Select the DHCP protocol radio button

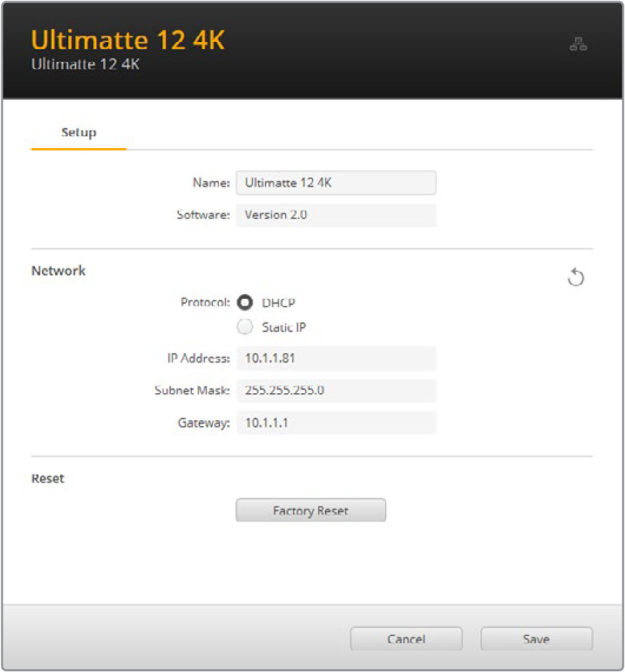[x=245, y=302]
